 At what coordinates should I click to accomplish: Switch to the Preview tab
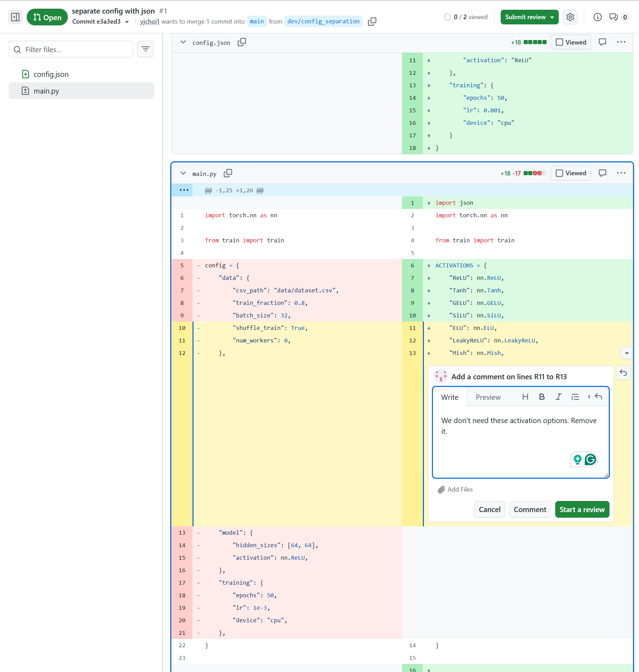point(488,397)
